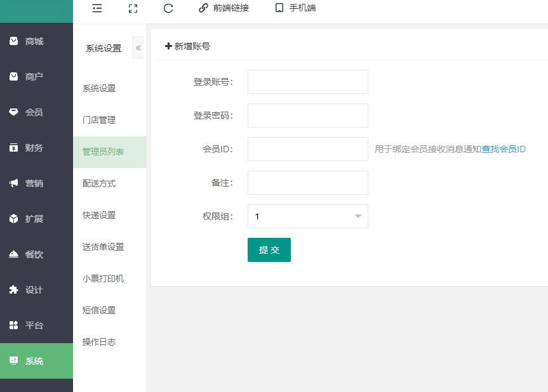Open 手机端 mobile view icon

(279, 8)
